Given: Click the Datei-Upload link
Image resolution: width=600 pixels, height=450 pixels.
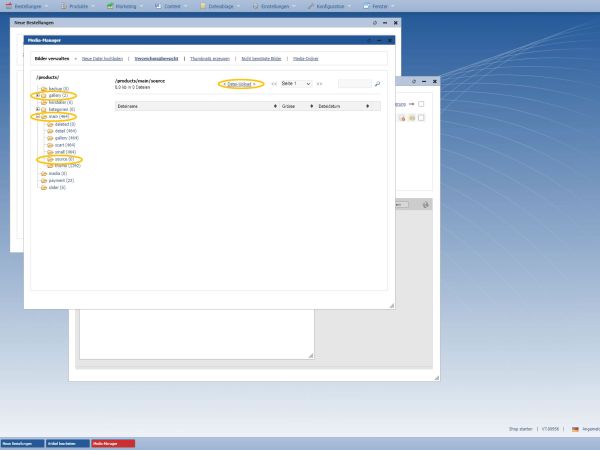Looking at the screenshot, I should point(241,84).
